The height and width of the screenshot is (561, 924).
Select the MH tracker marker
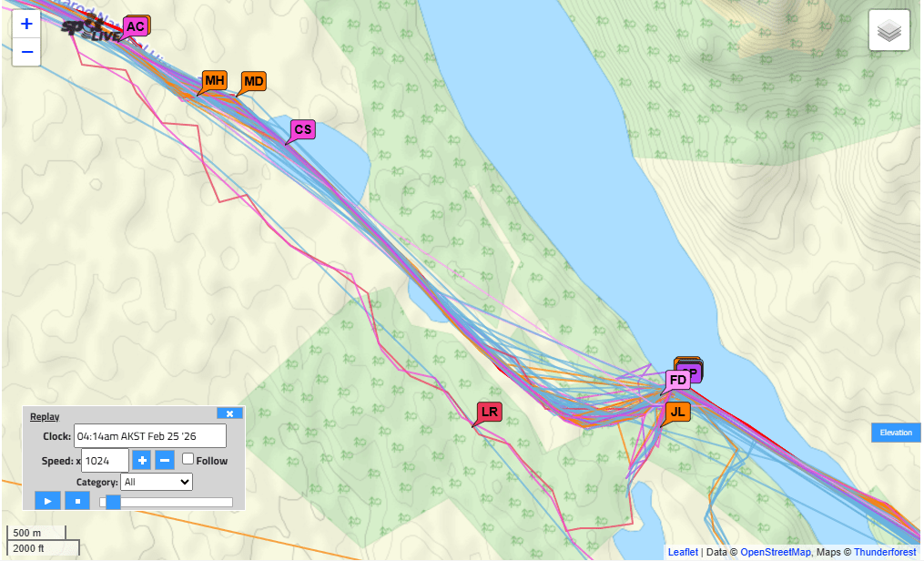pyautogui.click(x=215, y=81)
